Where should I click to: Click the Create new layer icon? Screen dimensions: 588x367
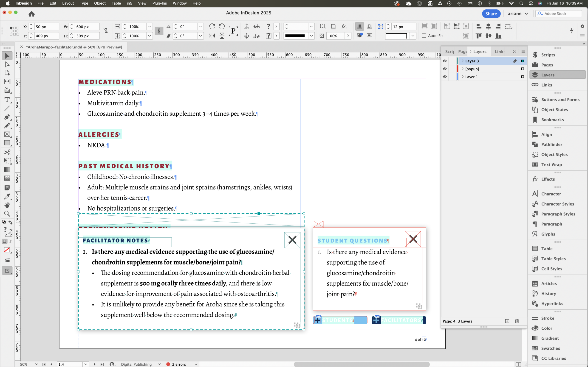tap(507, 321)
